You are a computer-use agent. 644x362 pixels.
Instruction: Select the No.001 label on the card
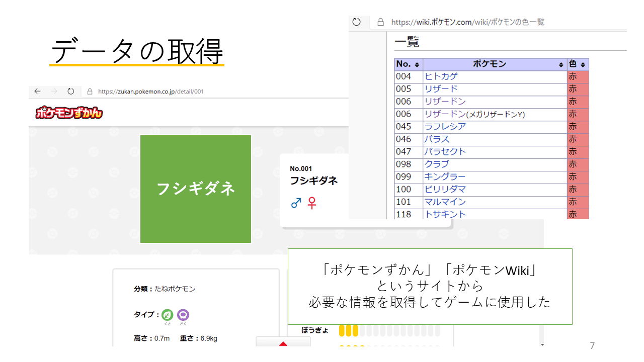pyautogui.click(x=301, y=168)
